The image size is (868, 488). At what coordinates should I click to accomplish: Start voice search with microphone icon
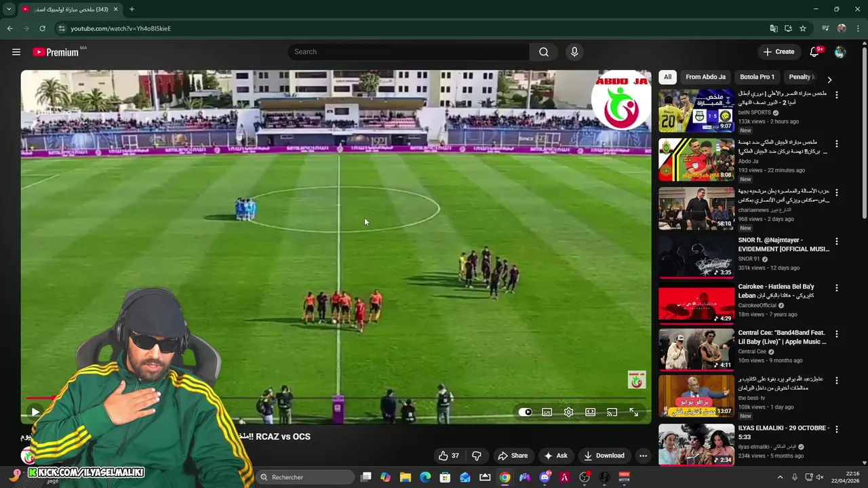pyautogui.click(x=574, y=52)
